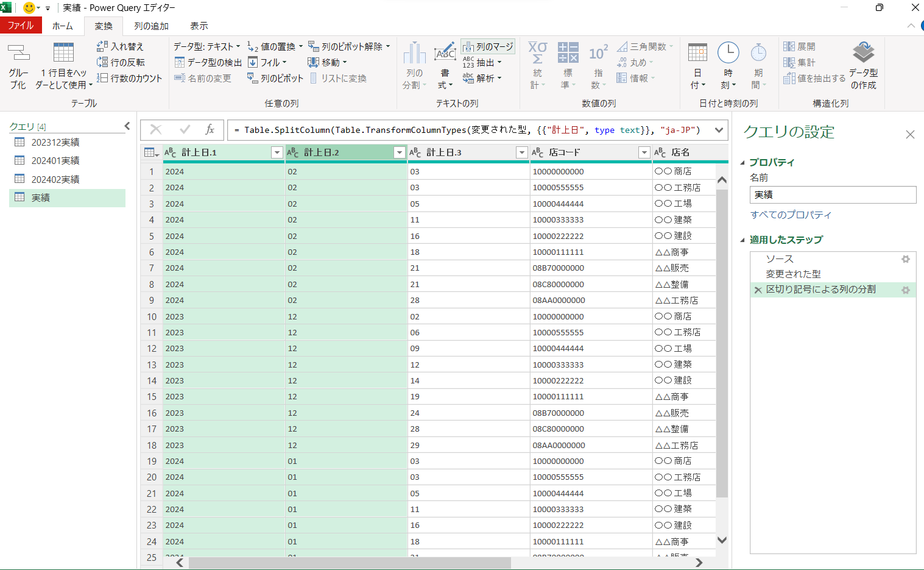
Task: Collapse the 適用したステップ section
Action: [742, 240]
